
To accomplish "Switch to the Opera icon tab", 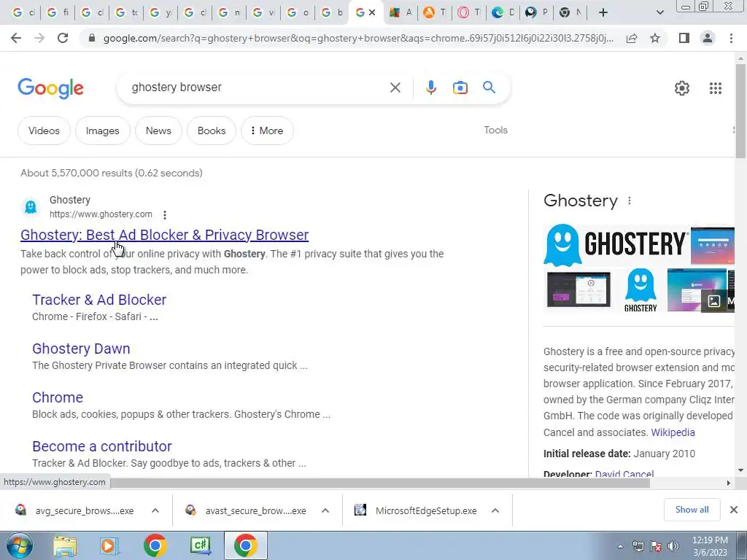I will click(469, 12).
